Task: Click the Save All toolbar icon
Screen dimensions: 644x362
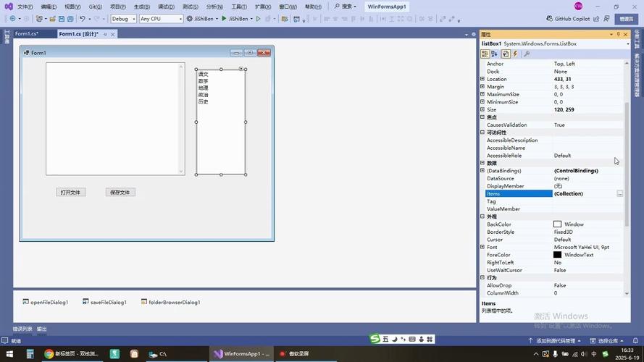Action: coord(70,19)
